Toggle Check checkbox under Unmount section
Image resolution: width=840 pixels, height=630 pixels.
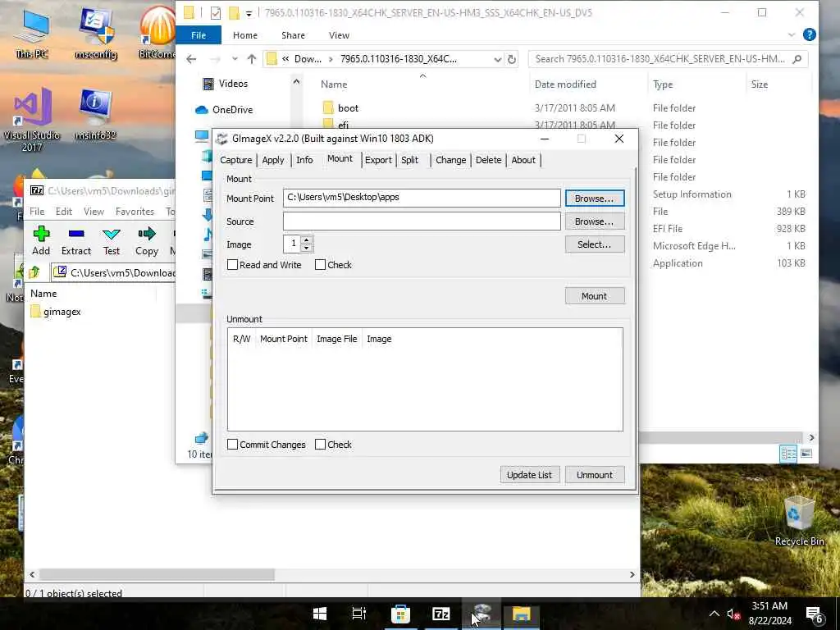point(321,444)
